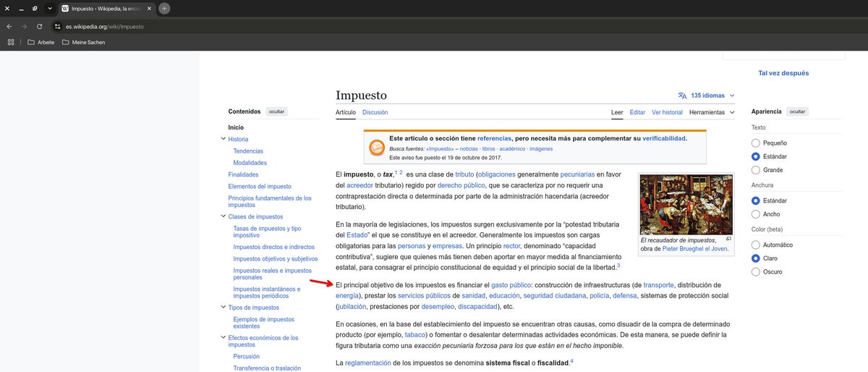Choose the Oscuro color mode
This screenshot has width=868, height=372.
click(756, 272)
